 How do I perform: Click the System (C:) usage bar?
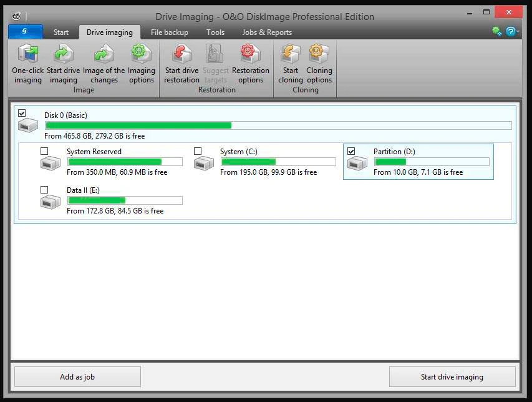click(x=278, y=162)
